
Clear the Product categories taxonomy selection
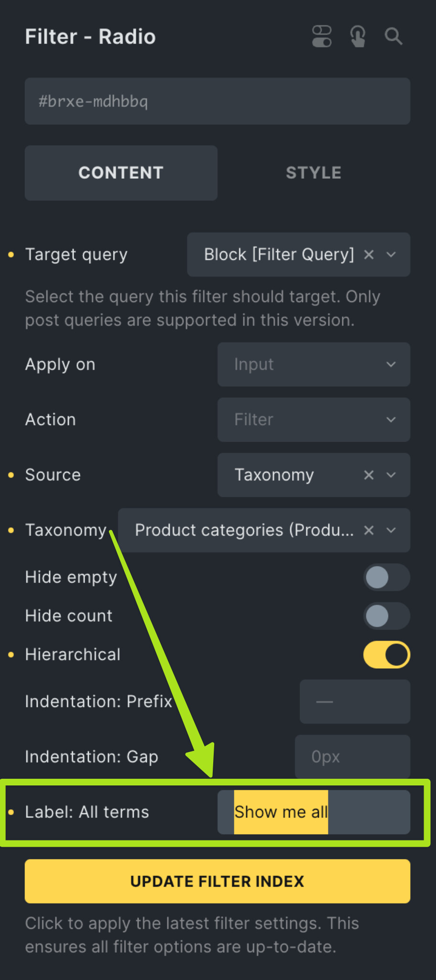tap(369, 530)
